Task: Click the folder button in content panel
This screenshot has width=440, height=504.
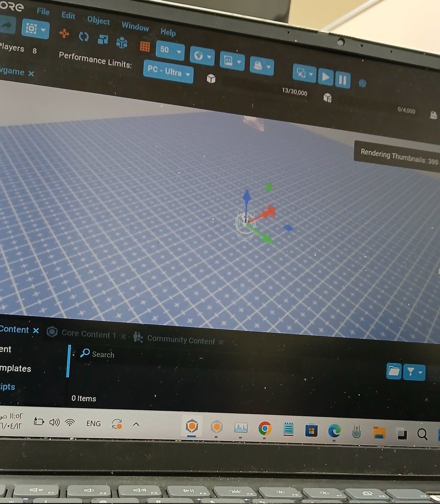Action: point(394,371)
